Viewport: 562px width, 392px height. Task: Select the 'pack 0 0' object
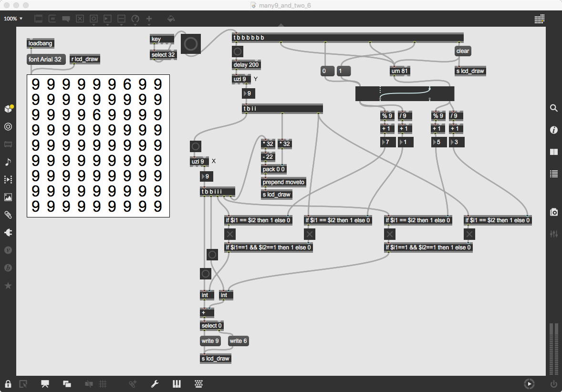pos(273,169)
